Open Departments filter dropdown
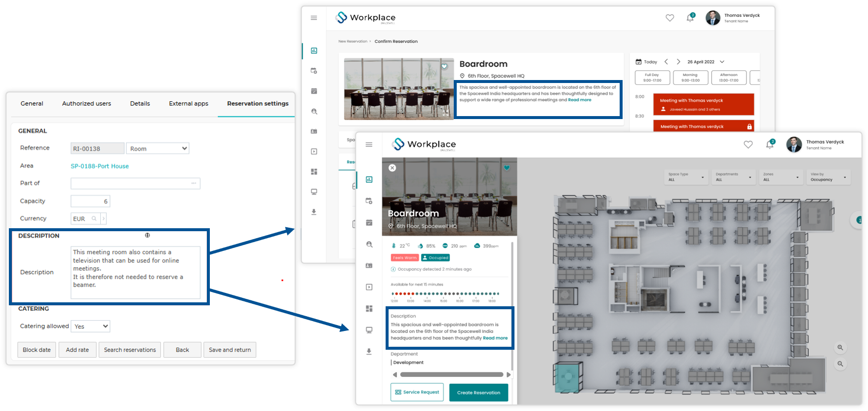Screen dimensions: 868x411 click(x=734, y=177)
